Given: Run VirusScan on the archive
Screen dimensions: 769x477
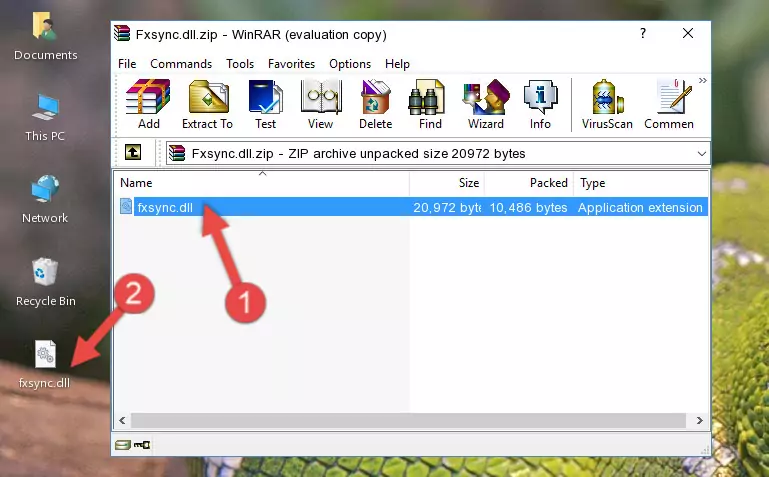Looking at the screenshot, I should click(x=607, y=105).
